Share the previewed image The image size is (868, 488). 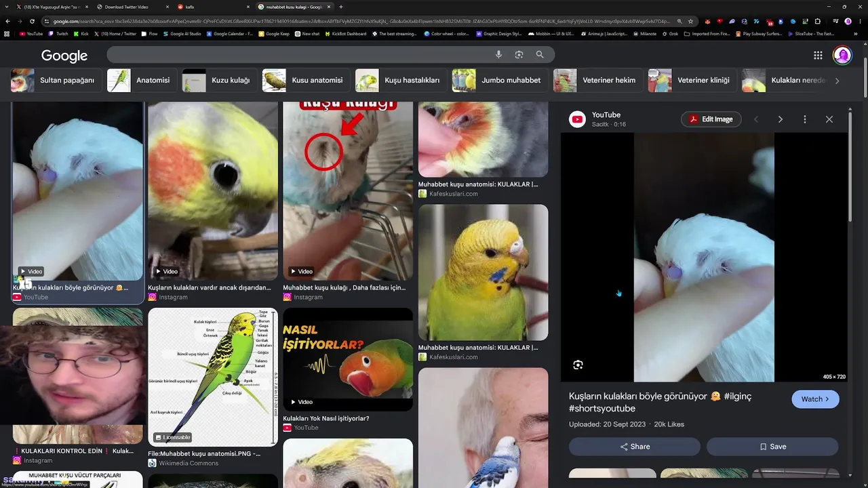click(x=635, y=447)
